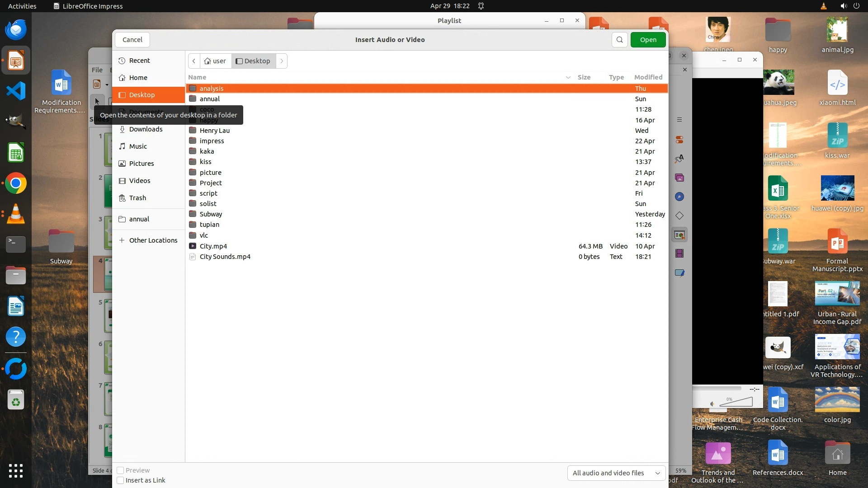The width and height of the screenshot is (868, 488).
Task: Select the City.mp4 video file
Action: pyautogui.click(x=213, y=246)
